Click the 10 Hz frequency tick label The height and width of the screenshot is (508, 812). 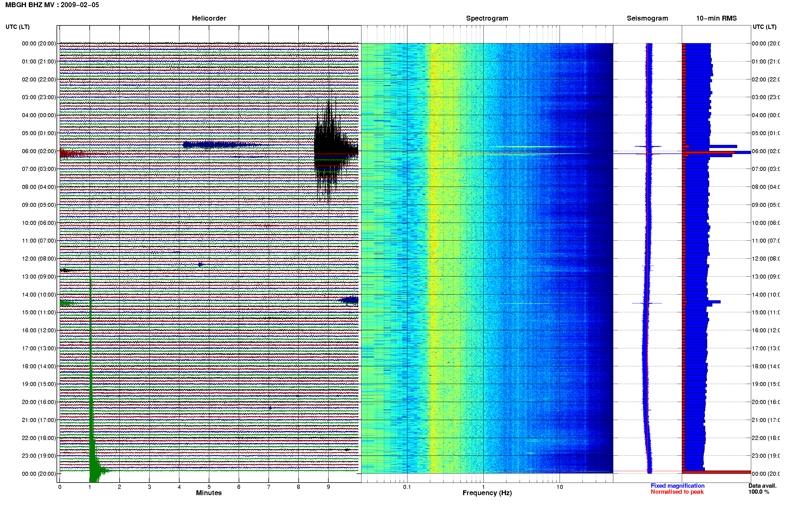coord(560,487)
